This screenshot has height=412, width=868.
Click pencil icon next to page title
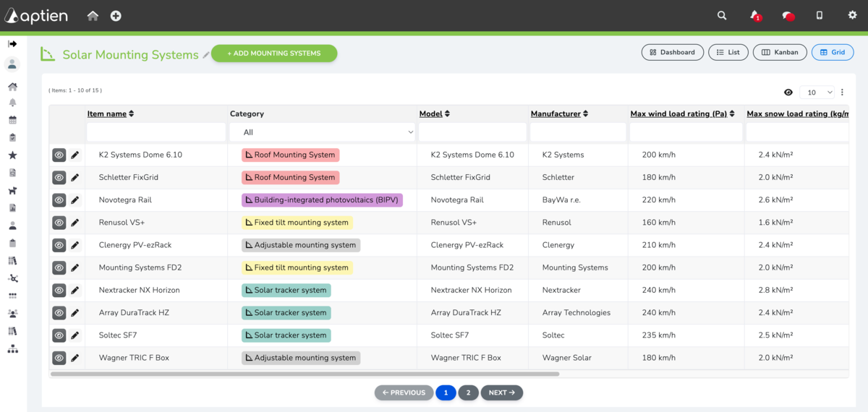206,55
